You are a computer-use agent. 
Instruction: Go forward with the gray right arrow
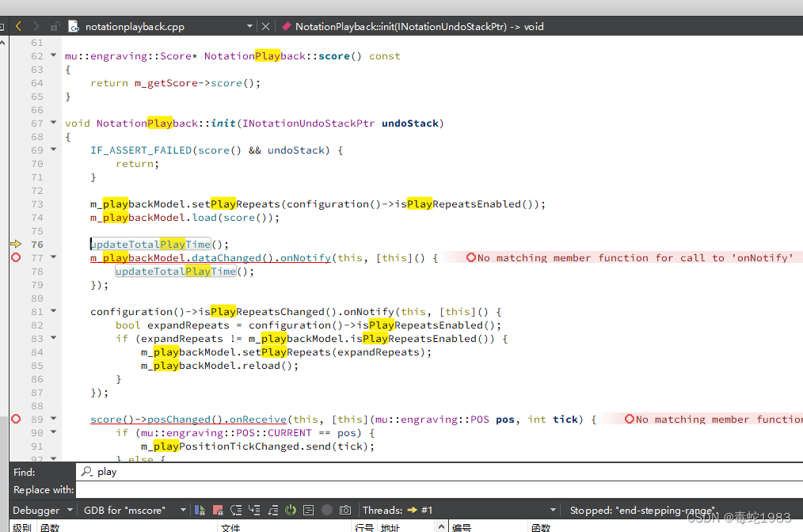pyautogui.click(x=36, y=26)
